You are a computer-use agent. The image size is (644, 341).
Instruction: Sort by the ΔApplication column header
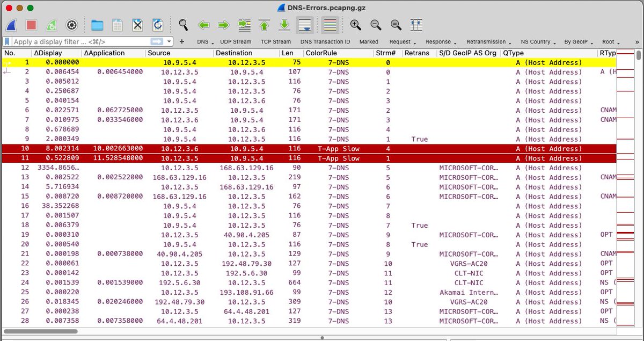113,53
